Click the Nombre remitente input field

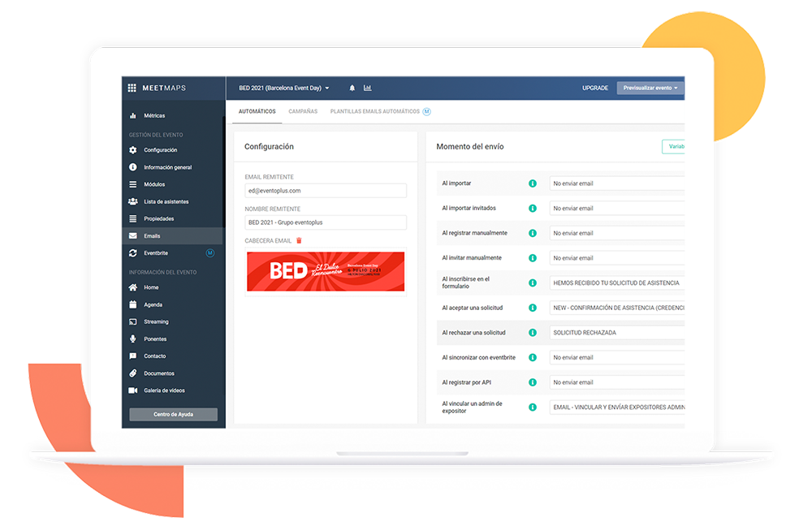coord(326,222)
